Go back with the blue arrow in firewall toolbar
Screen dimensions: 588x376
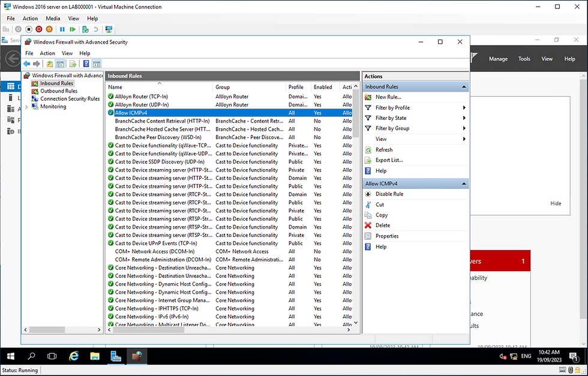(x=26, y=64)
